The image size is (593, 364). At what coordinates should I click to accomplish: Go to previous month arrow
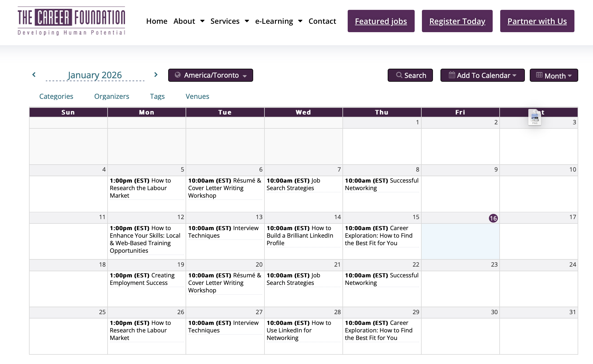34,75
